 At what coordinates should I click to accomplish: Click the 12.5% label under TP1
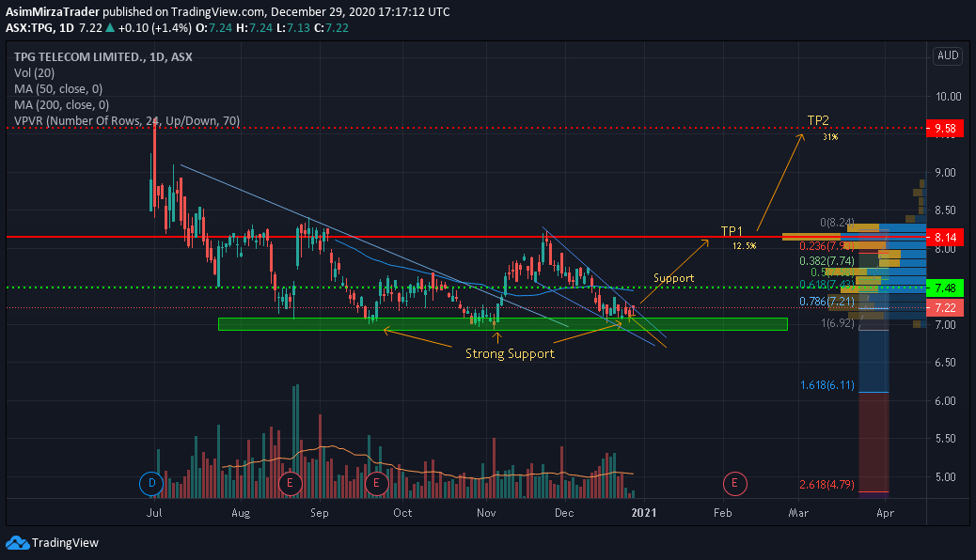click(x=745, y=246)
